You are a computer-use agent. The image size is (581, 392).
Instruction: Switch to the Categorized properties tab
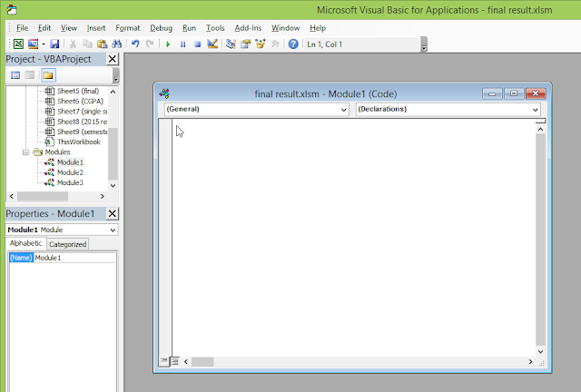67,244
